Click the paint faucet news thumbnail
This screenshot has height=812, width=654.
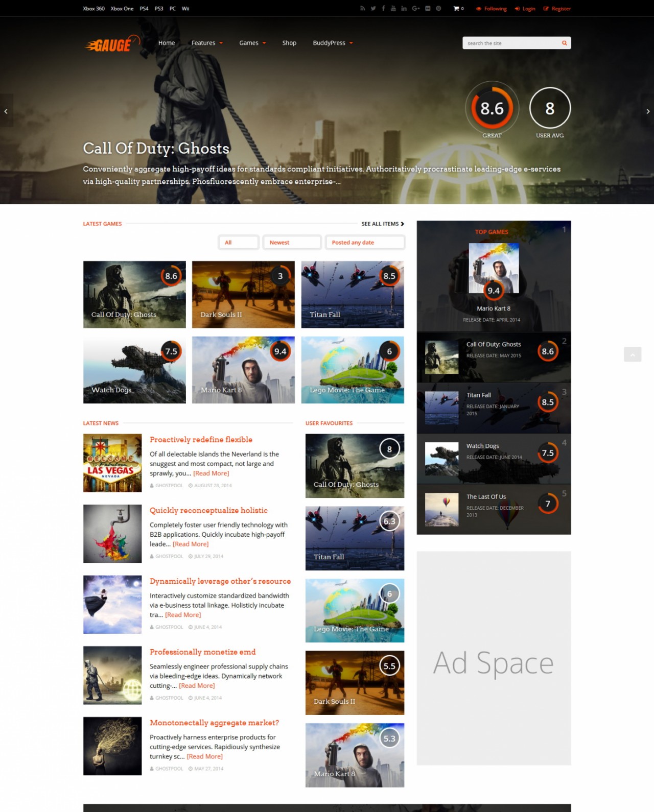pos(112,534)
